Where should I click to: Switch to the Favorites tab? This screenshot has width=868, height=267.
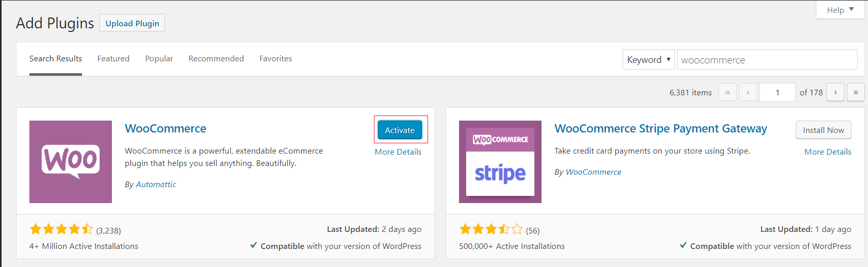[x=275, y=59]
